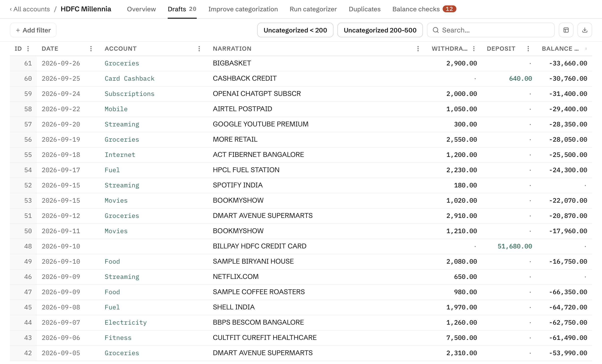Click the Movies account on row 53

tap(116, 200)
